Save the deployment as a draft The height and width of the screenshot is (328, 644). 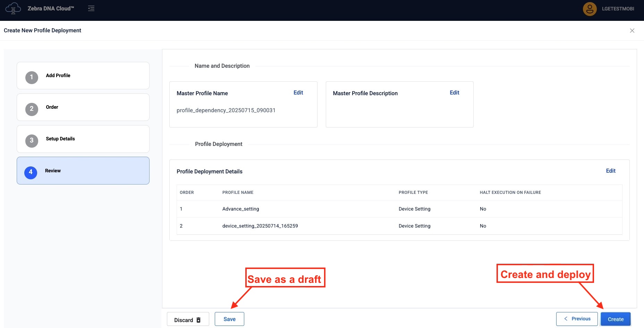(229, 319)
